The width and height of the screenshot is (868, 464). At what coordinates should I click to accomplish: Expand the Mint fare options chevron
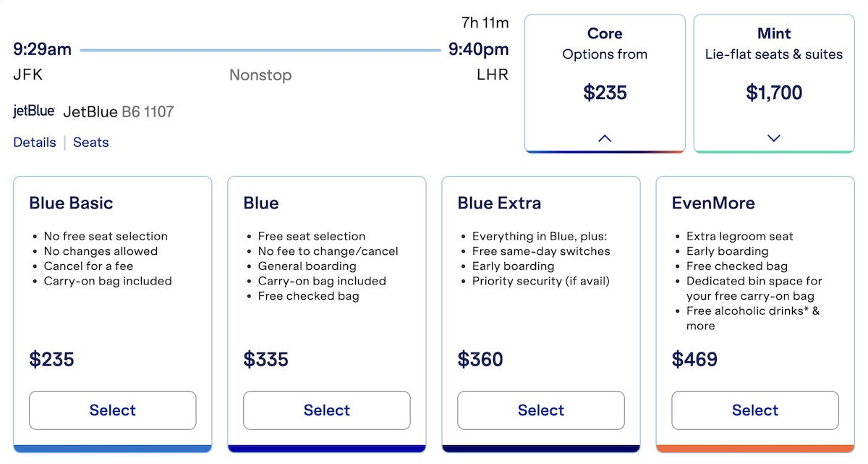coord(773,138)
